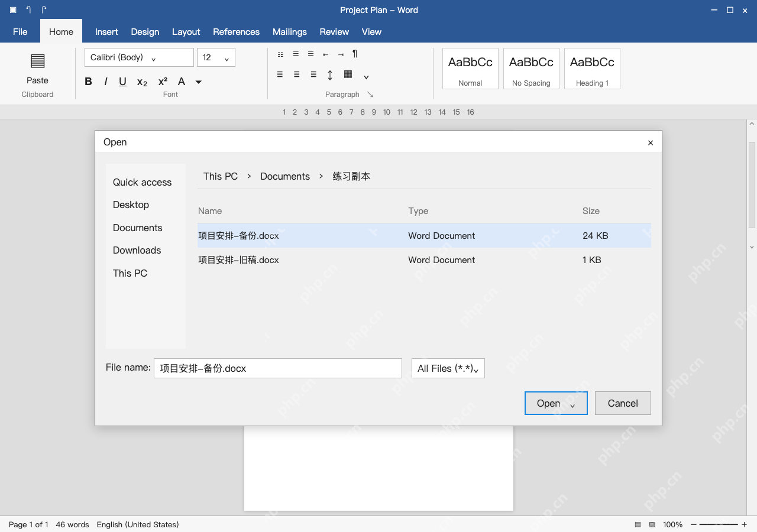The width and height of the screenshot is (757, 532).
Task: Click the Increase Indent icon
Action: click(x=341, y=54)
